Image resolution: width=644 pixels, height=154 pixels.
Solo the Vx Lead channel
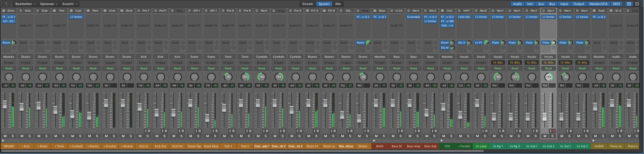[485, 136]
